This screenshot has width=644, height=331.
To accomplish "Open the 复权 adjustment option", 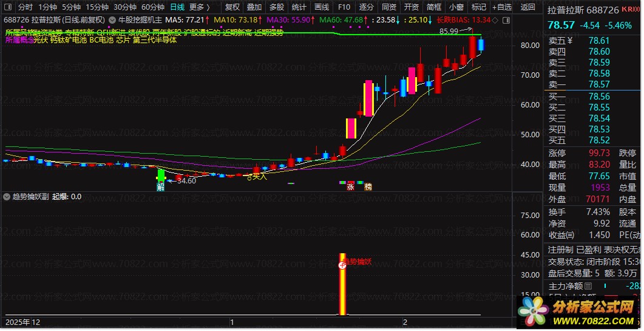I will (x=232, y=7).
